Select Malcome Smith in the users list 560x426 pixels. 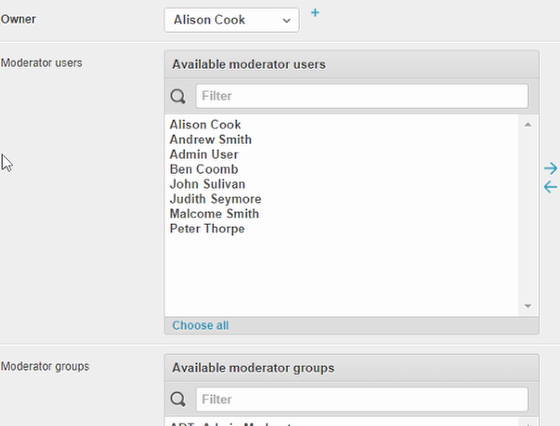point(214,214)
